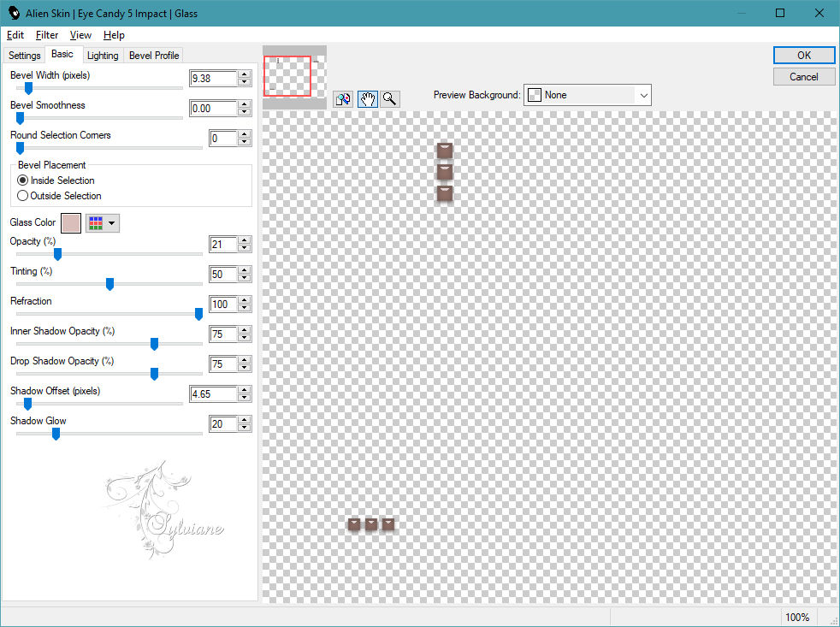The height and width of the screenshot is (627, 840).
Task: Toggle the show original preview icon
Action: click(343, 99)
